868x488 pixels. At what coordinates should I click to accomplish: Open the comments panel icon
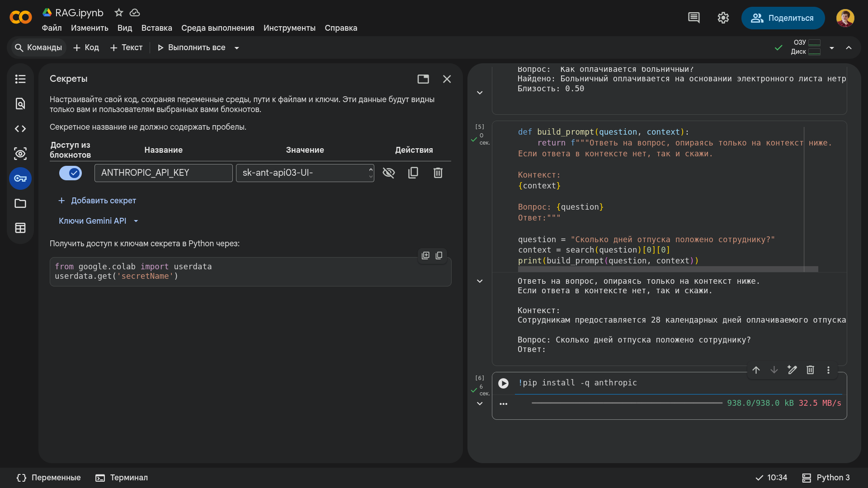tap(694, 18)
